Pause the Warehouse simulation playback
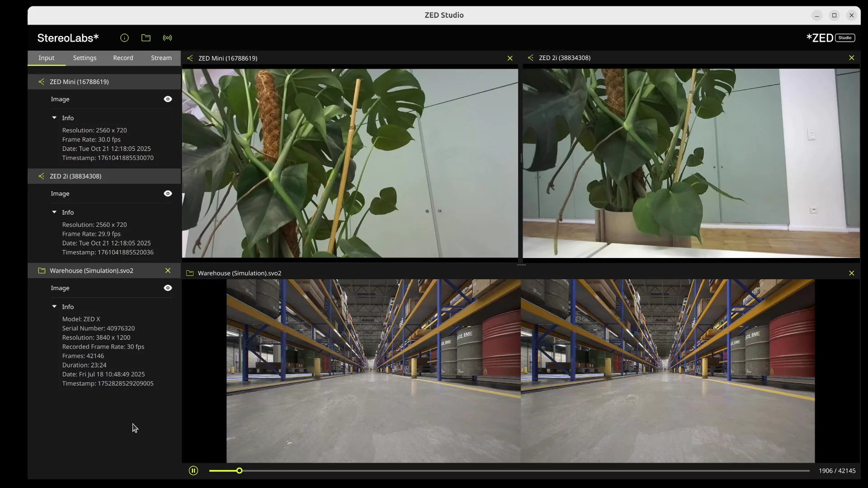The height and width of the screenshot is (488, 868). (x=193, y=470)
